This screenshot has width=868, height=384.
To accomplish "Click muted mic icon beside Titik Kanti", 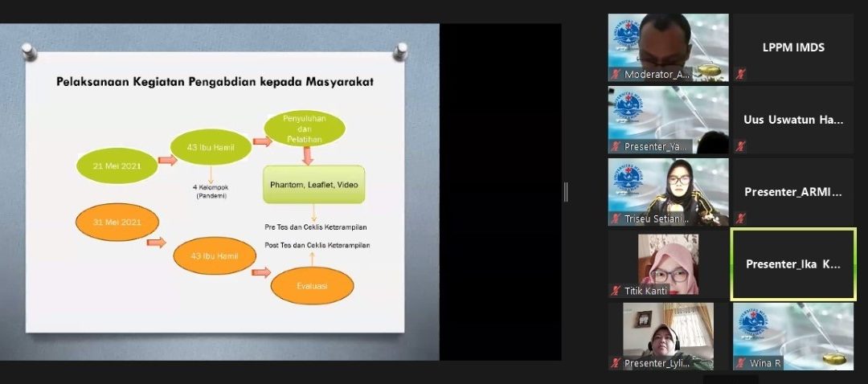I will click(x=615, y=291).
